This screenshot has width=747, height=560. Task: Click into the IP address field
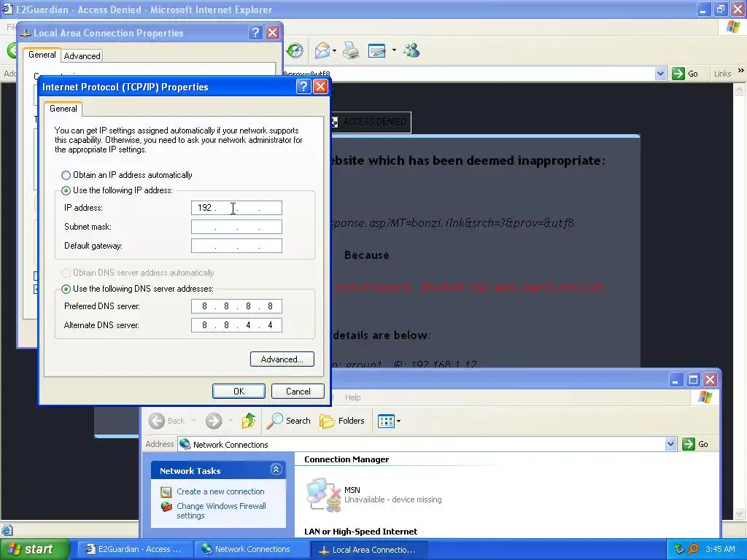click(x=236, y=208)
